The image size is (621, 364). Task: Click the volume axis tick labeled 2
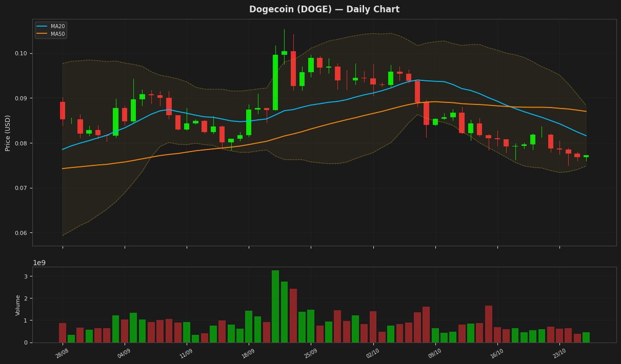point(25,299)
